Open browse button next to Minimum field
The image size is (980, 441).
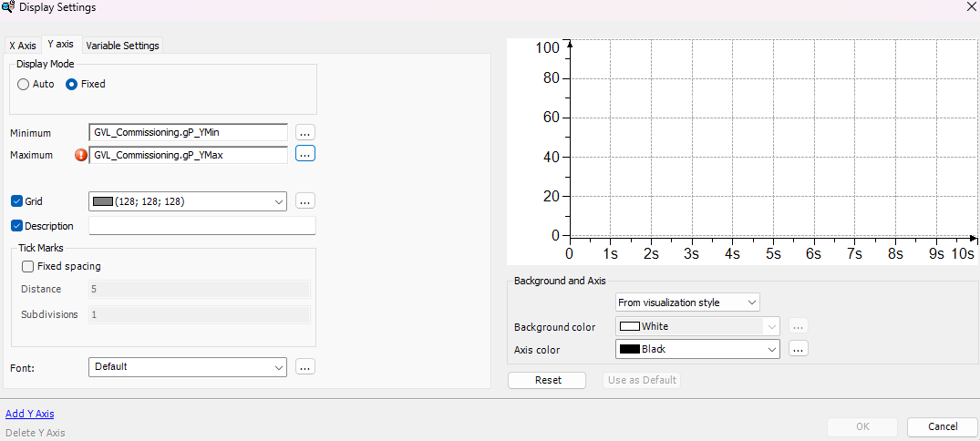(305, 133)
